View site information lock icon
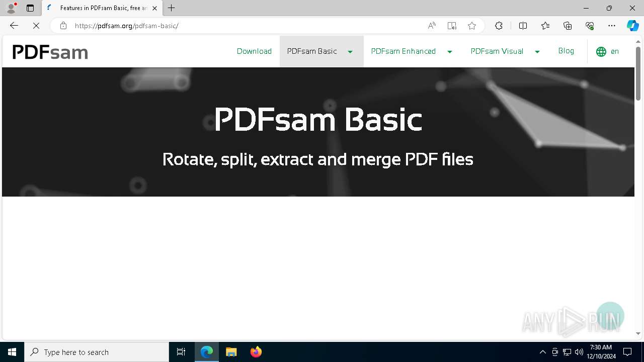Viewport: 644px width, 362px height. pos(63,26)
